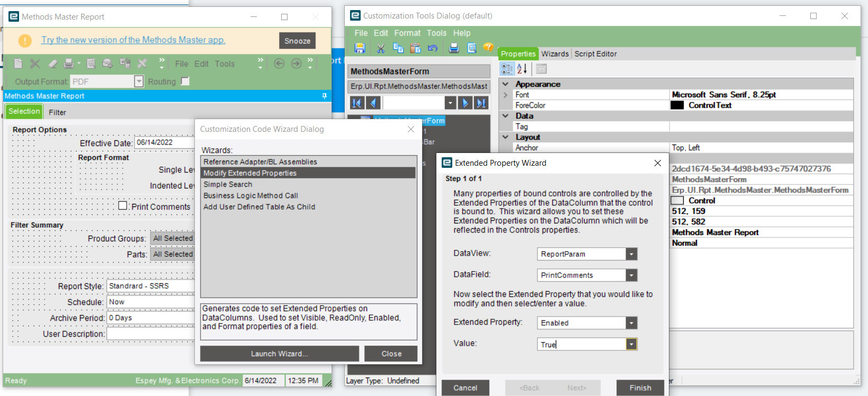Click the Print icon in Customization Tools toolbar

pyautogui.click(x=454, y=48)
